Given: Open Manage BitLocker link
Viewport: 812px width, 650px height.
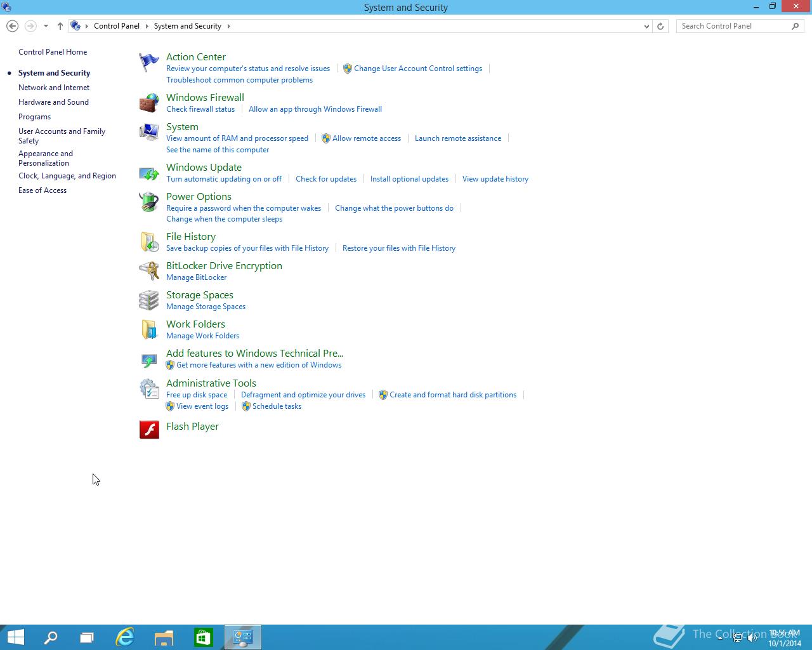Looking at the screenshot, I should click(196, 277).
